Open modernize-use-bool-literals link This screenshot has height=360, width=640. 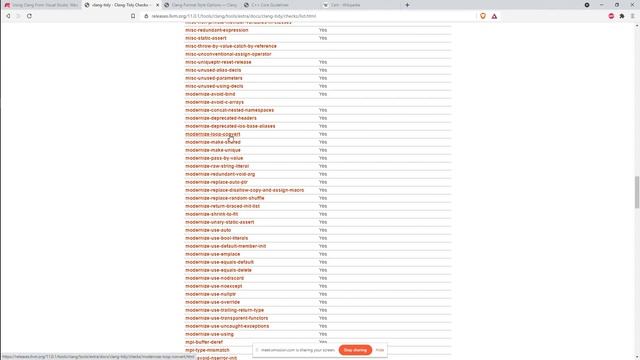(216, 238)
